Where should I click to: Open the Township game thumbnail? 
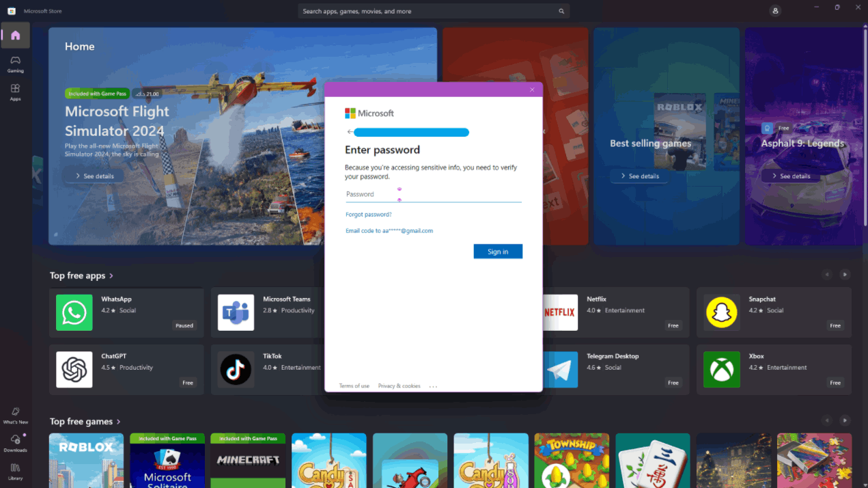(572, 460)
